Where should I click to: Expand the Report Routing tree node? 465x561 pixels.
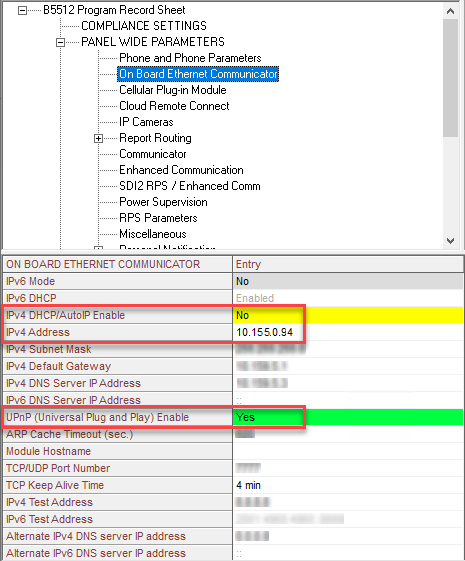(98, 138)
